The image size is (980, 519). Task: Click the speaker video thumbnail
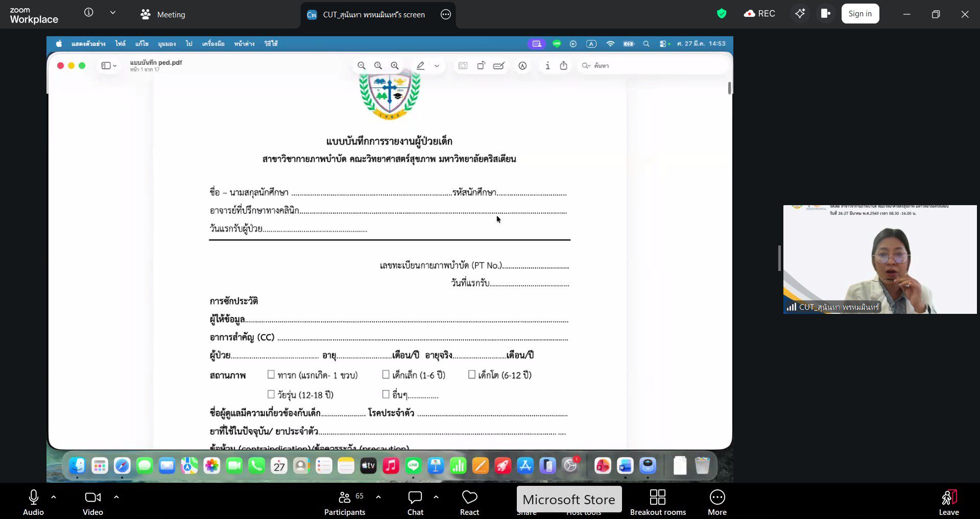pyautogui.click(x=879, y=259)
